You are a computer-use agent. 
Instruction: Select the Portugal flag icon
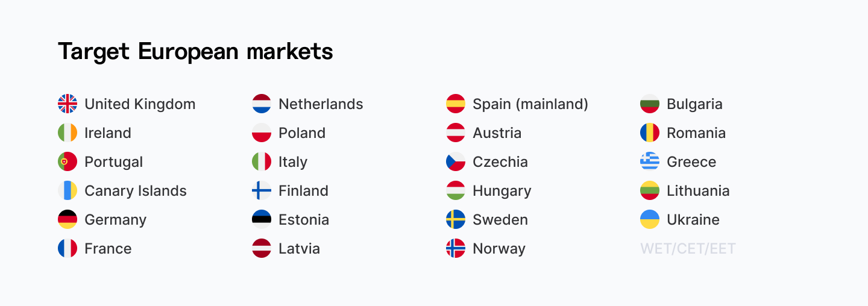68,161
